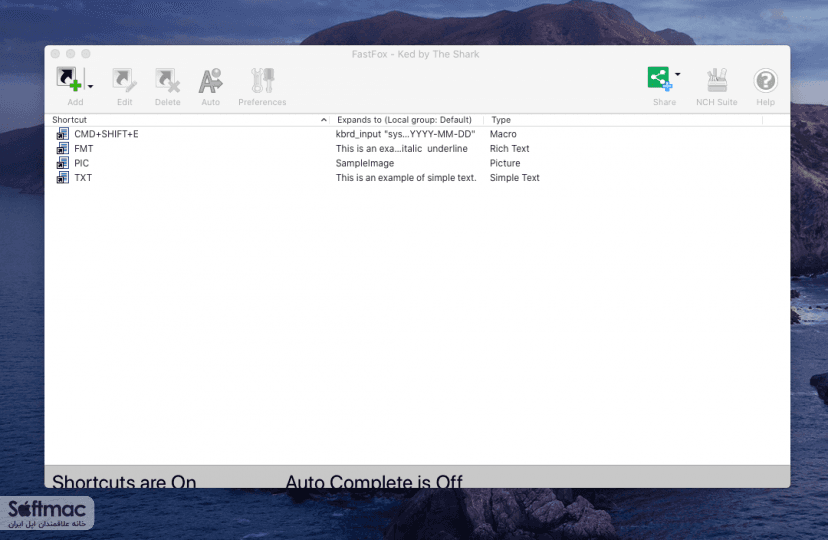The height and width of the screenshot is (540, 828).
Task: Open the Add button dropdown arrow
Action: pos(91,86)
